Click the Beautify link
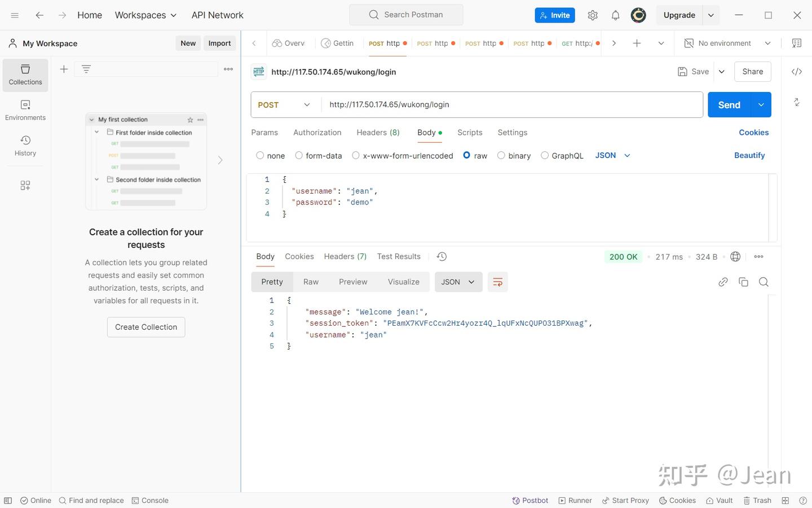Image resolution: width=812 pixels, height=508 pixels. click(x=749, y=156)
